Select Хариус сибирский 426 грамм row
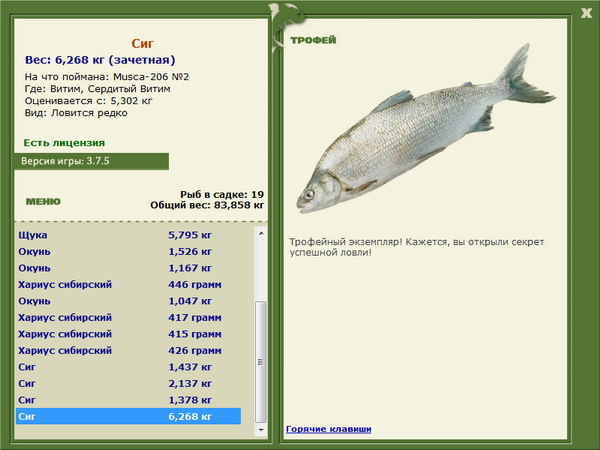Viewport: 600px width, 450px height. [x=129, y=351]
